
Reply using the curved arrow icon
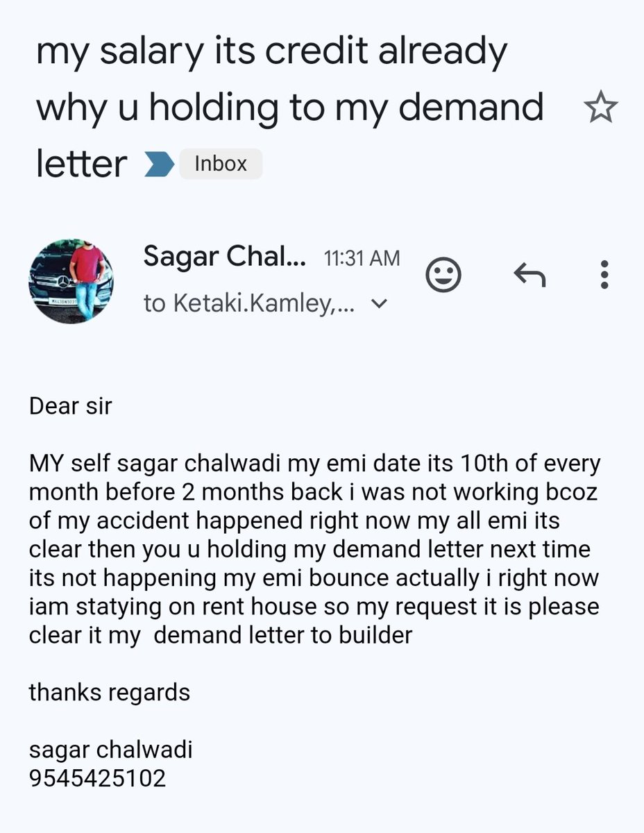coord(529,276)
